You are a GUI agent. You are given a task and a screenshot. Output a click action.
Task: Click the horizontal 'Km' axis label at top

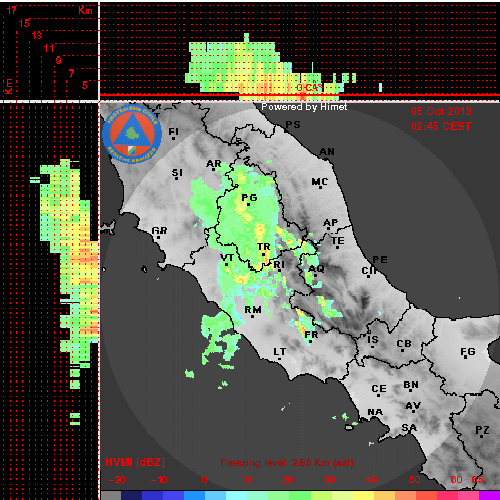[x=85, y=10]
